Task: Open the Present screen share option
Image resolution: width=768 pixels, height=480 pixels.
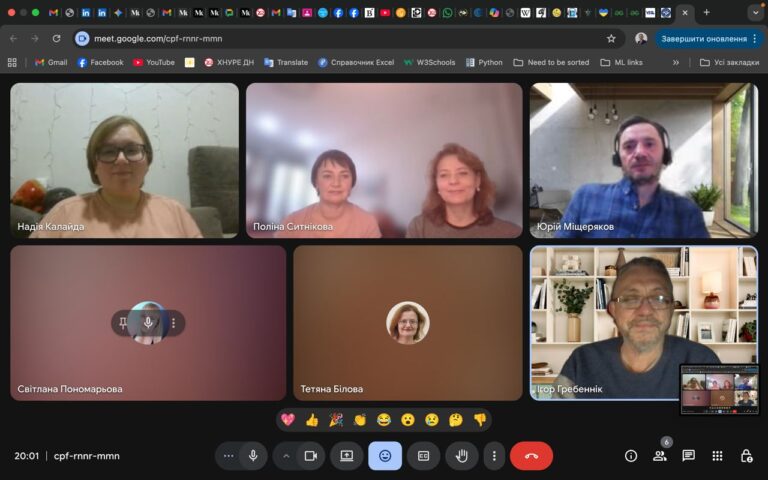Action: [347, 456]
